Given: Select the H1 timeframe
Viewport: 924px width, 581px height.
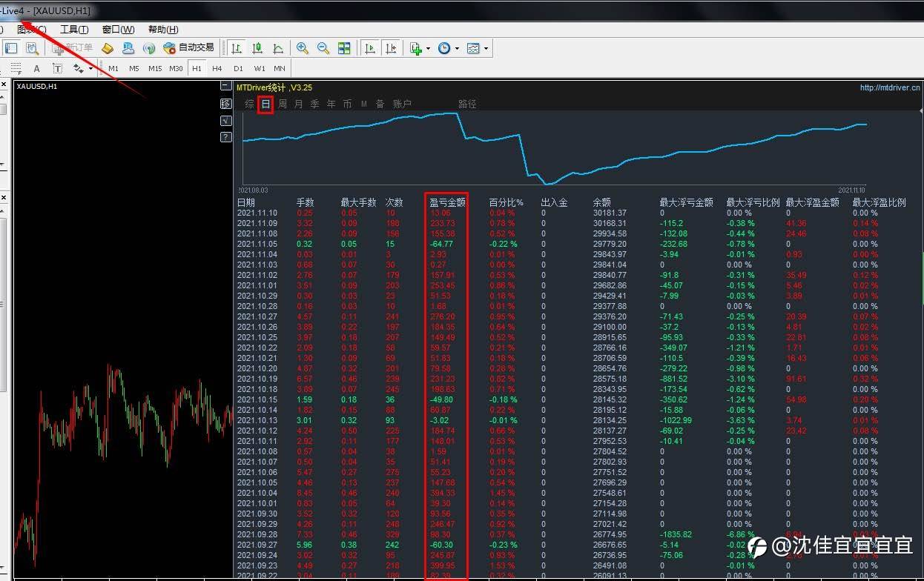Looking at the screenshot, I should click(x=197, y=68).
